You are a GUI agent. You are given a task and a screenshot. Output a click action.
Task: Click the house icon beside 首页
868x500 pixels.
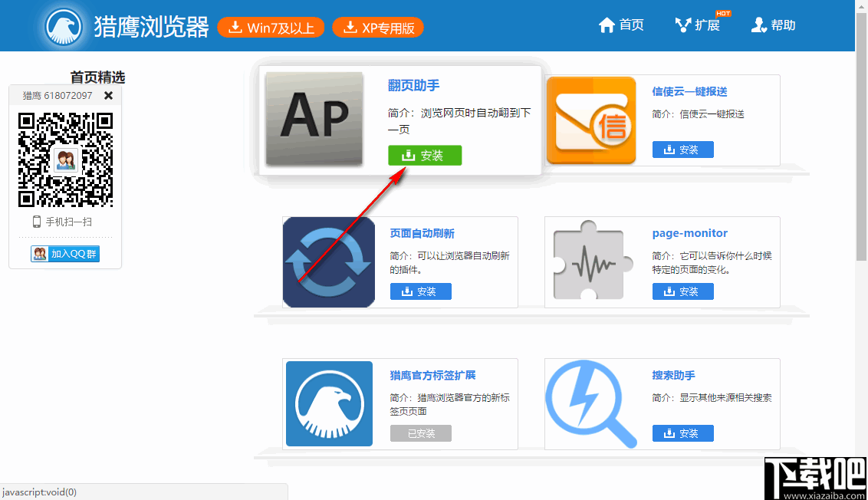click(x=607, y=25)
